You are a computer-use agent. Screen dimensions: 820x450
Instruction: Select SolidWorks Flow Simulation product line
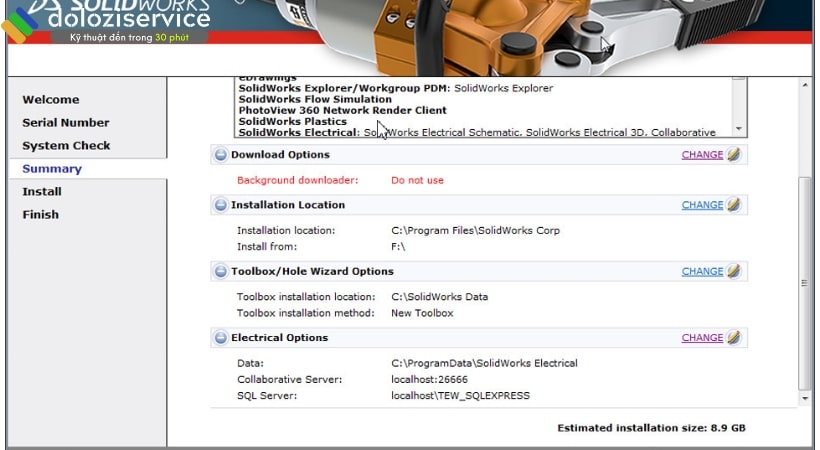tap(315, 99)
